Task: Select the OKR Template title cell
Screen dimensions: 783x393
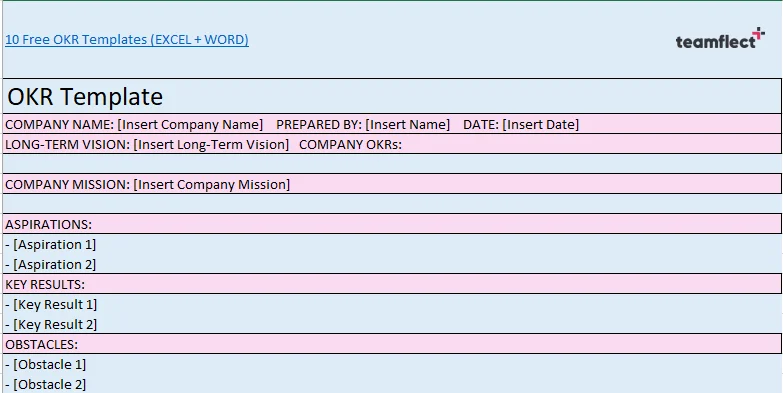Action: (392, 96)
